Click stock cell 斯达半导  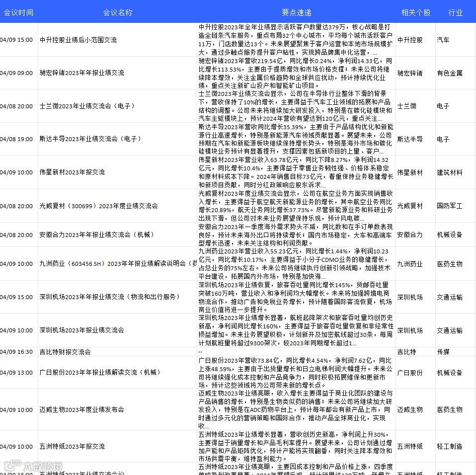[410, 139]
